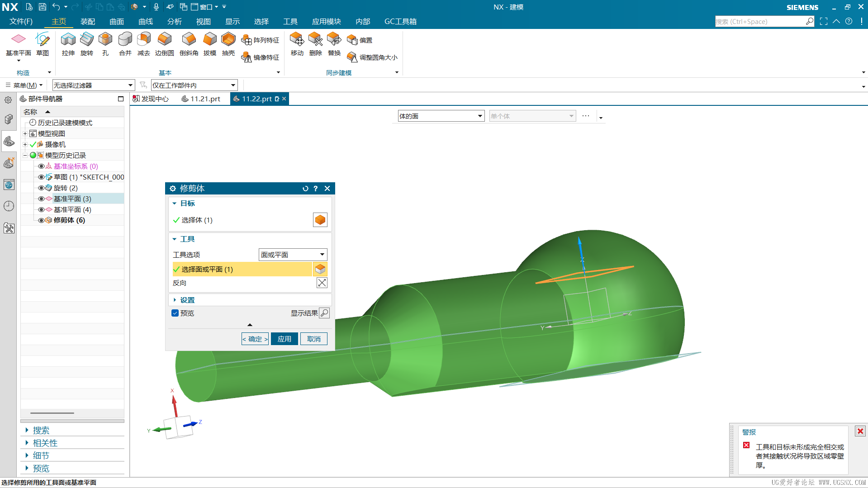Open the 体的面 selection dropdown
This screenshot has height=488, width=868.
(x=441, y=116)
